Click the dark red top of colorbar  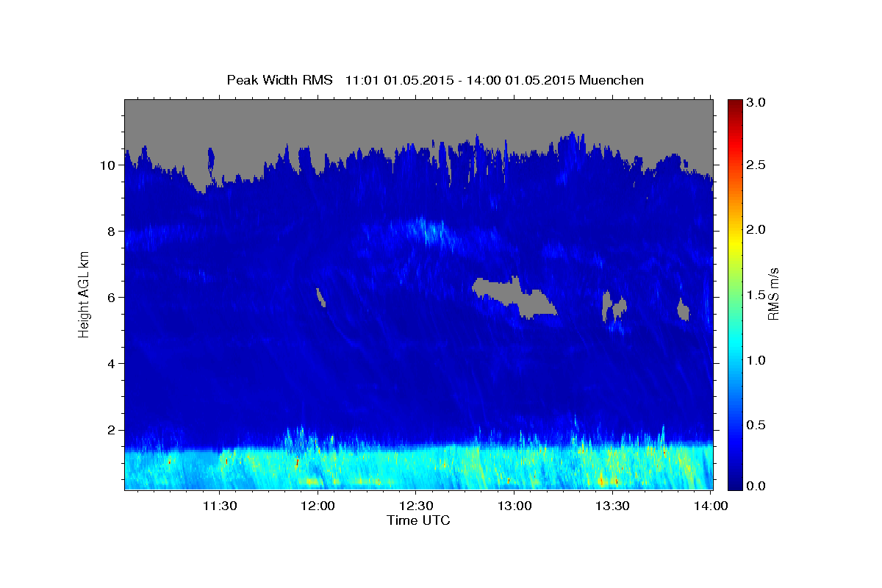[x=735, y=104]
